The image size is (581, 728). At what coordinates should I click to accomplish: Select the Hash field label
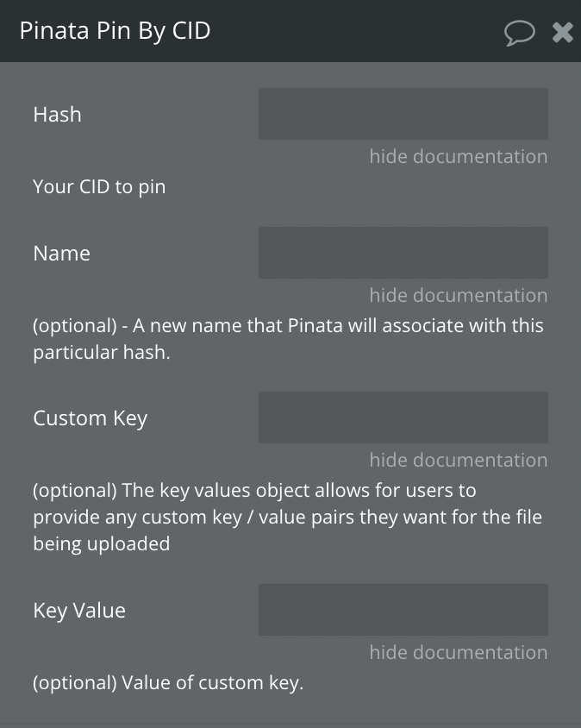(57, 114)
